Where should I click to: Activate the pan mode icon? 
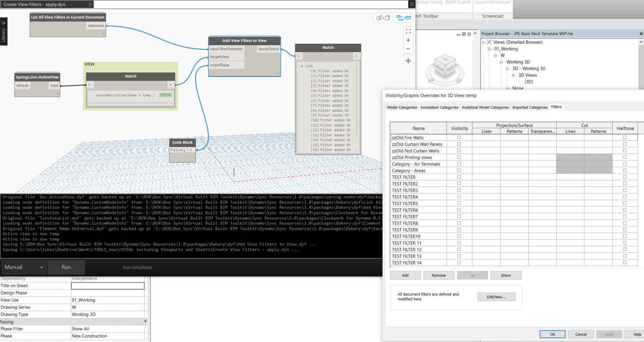pyautogui.click(x=408, y=61)
